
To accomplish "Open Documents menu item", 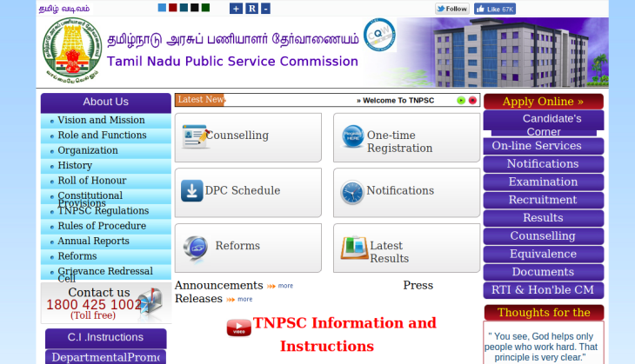I will (x=544, y=272).
